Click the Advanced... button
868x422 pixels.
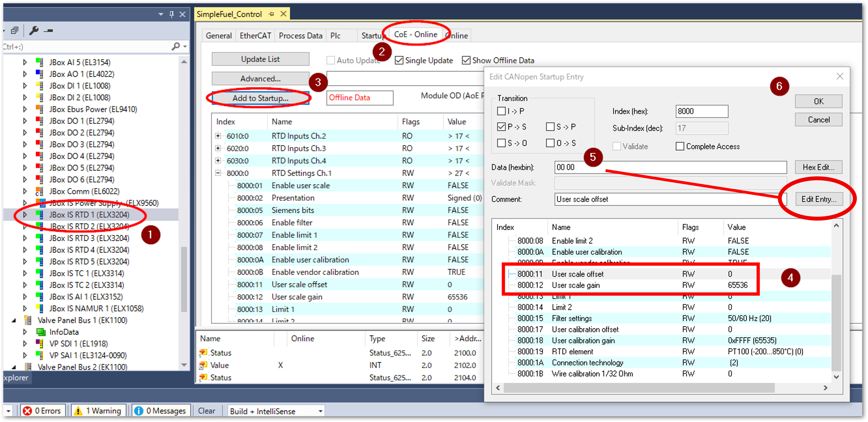[260, 79]
